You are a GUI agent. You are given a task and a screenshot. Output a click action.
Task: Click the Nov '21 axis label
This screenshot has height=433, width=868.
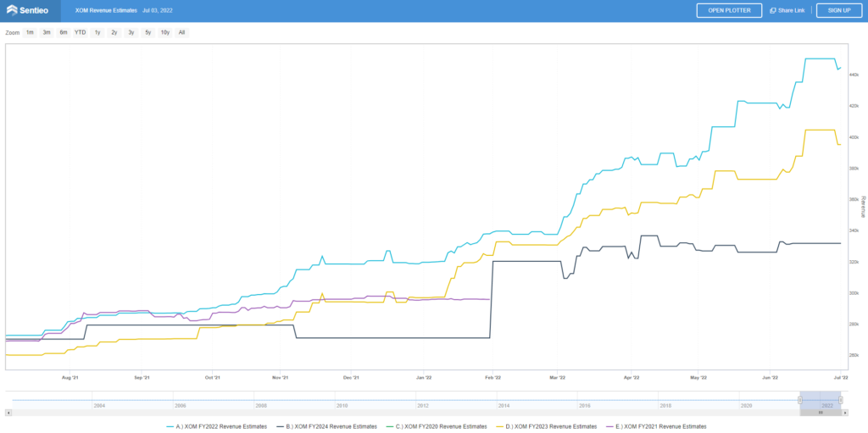click(281, 377)
